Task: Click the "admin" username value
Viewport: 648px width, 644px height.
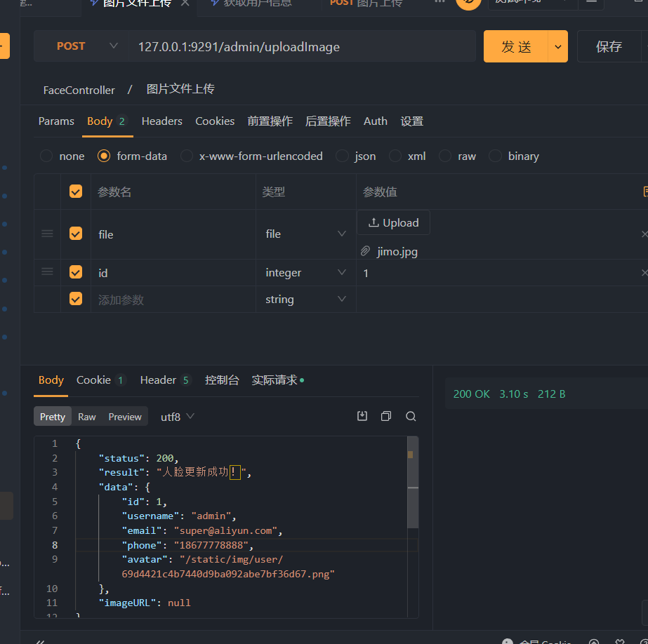Action: [x=211, y=516]
